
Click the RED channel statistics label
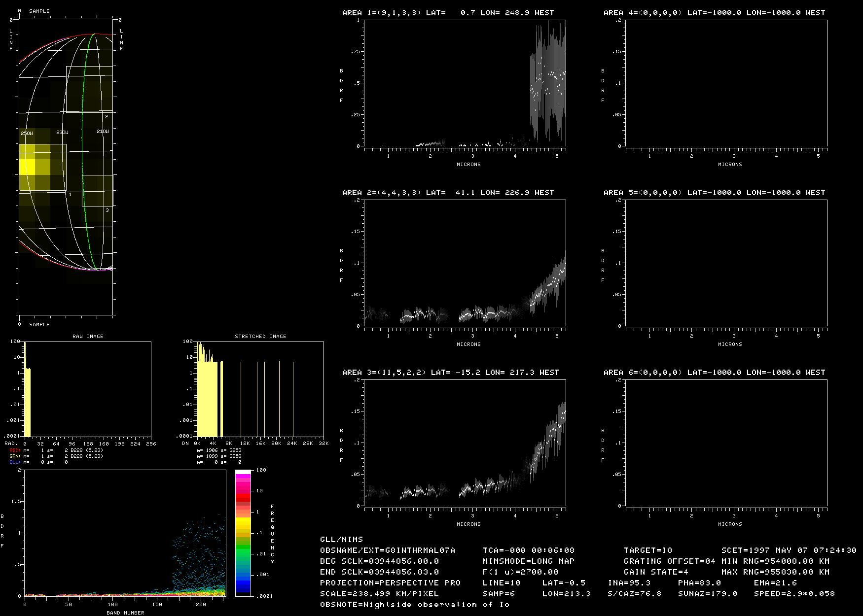(x=15, y=450)
